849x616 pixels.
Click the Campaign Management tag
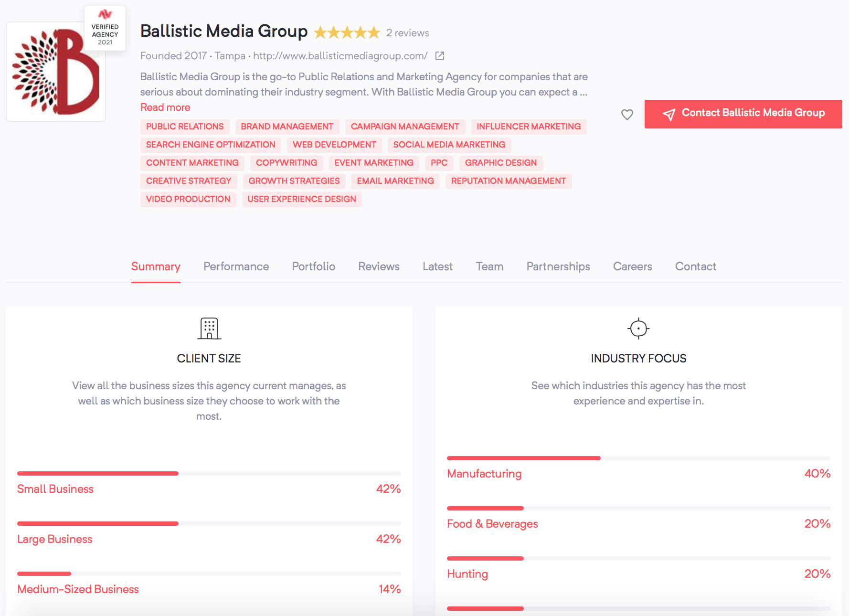click(405, 127)
